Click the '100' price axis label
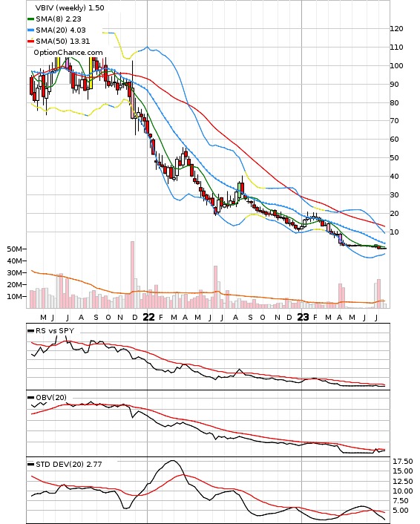 [396, 66]
